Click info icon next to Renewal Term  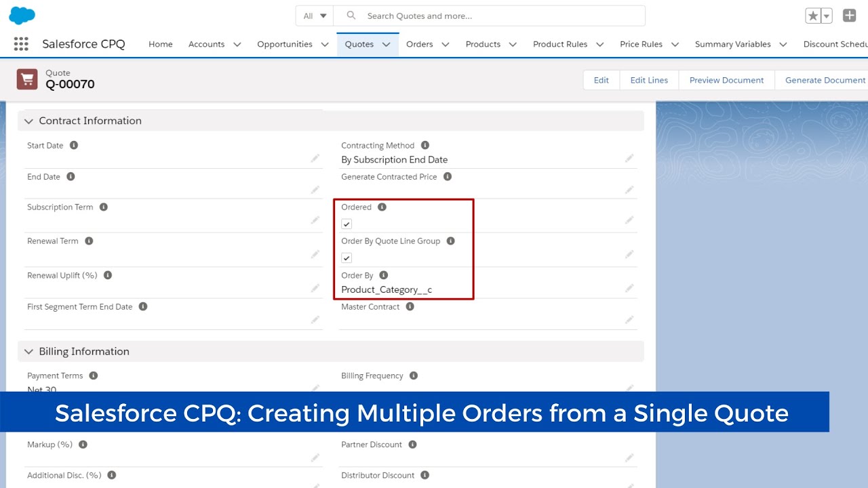89,241
